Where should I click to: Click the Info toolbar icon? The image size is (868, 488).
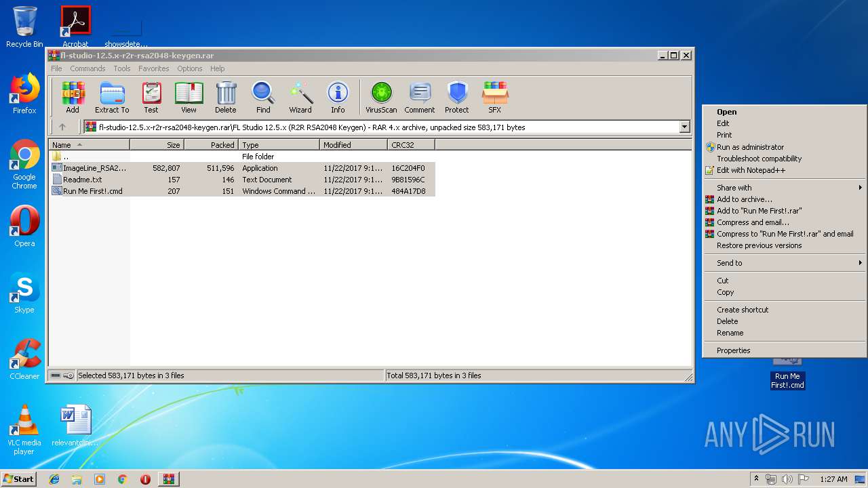pyautogui.click(x=338, y=98)
